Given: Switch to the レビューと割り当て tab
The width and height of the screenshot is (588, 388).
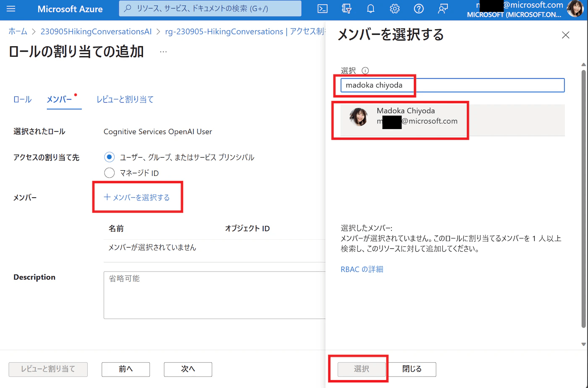Looking at the screenshot, I should coord(125,100).
